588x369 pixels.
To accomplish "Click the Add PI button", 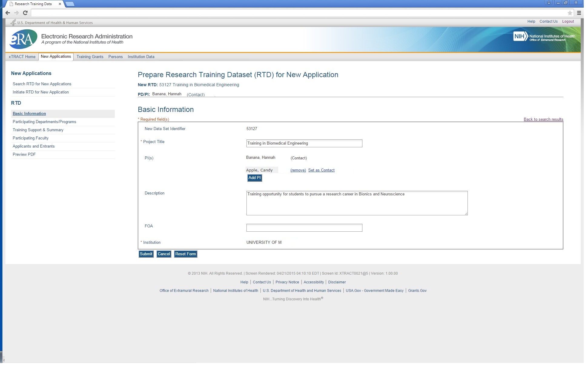I will pos(254,178).
